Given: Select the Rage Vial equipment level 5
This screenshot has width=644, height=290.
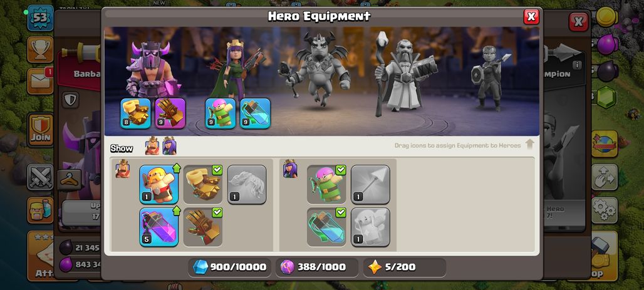Looking at the screenshot, I should coord(159,227).
